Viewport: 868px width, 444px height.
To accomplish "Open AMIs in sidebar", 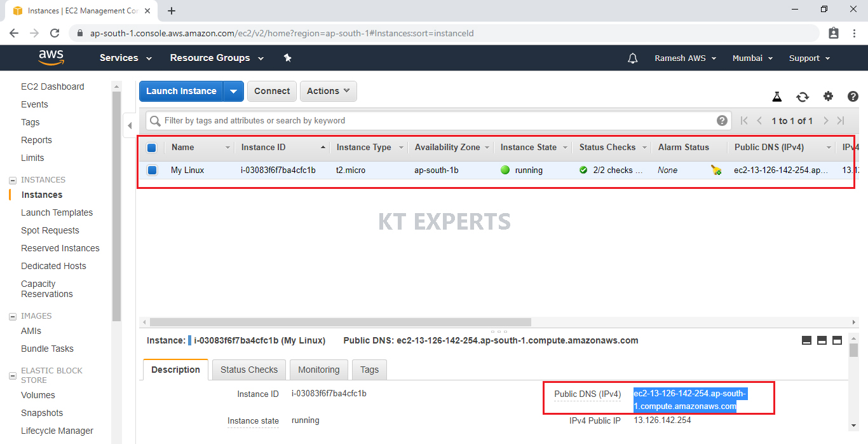I will (x=31, y=331).
